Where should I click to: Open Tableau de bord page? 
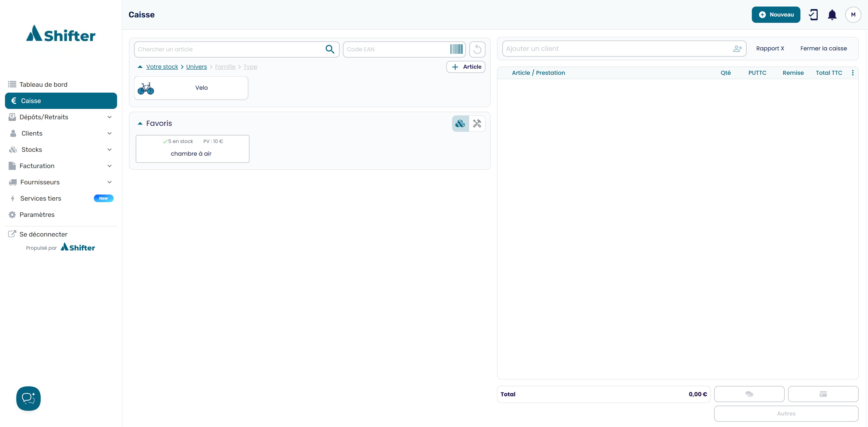click(x=43, y=84)
